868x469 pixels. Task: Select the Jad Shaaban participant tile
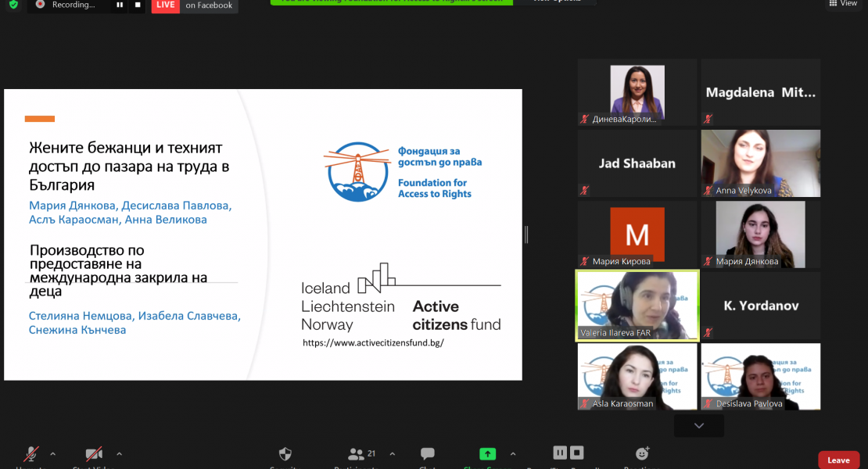tap(637, 163)
